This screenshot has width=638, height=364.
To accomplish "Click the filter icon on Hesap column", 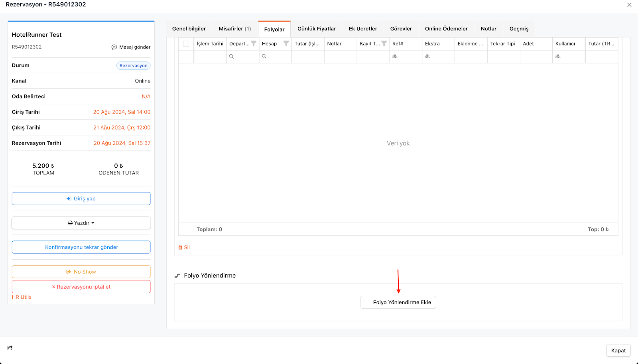I will (x=286, y=43).
